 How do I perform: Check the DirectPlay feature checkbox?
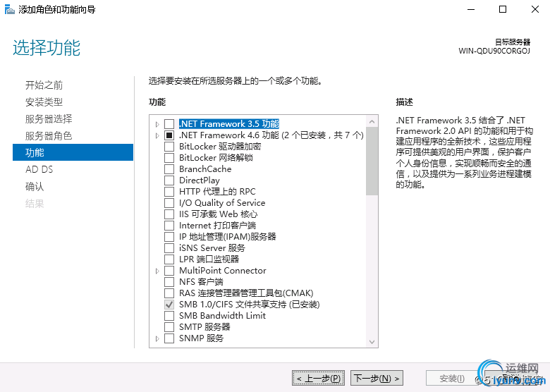click(169, 180)
